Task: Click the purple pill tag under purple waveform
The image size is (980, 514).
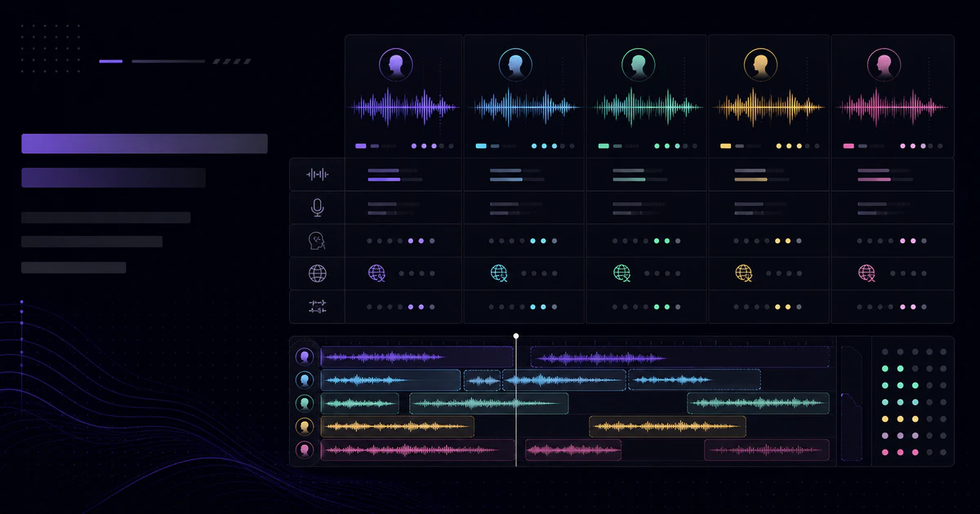Action: click(361, 146)
